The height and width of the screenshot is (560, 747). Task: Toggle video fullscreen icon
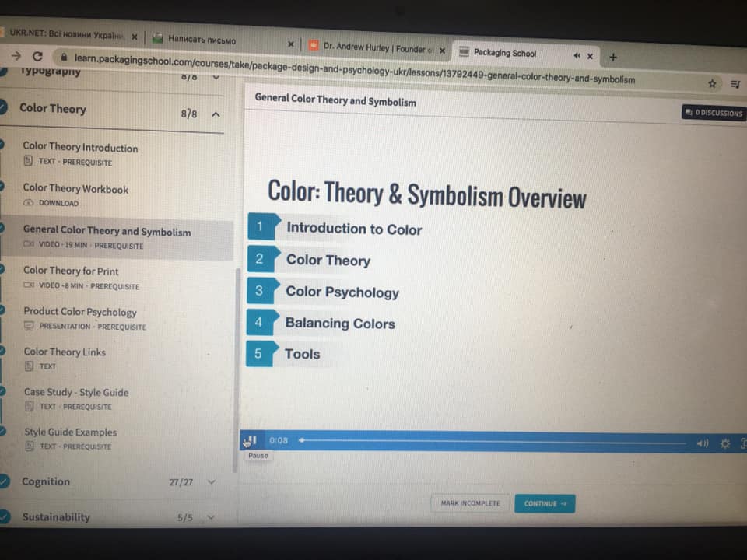[744, 444]
